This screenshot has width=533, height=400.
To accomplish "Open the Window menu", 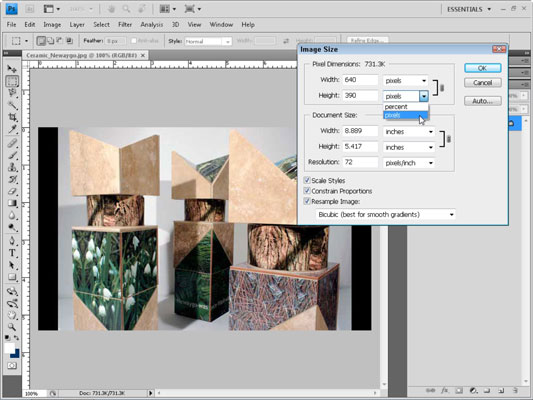I will (x=221, y=24).
